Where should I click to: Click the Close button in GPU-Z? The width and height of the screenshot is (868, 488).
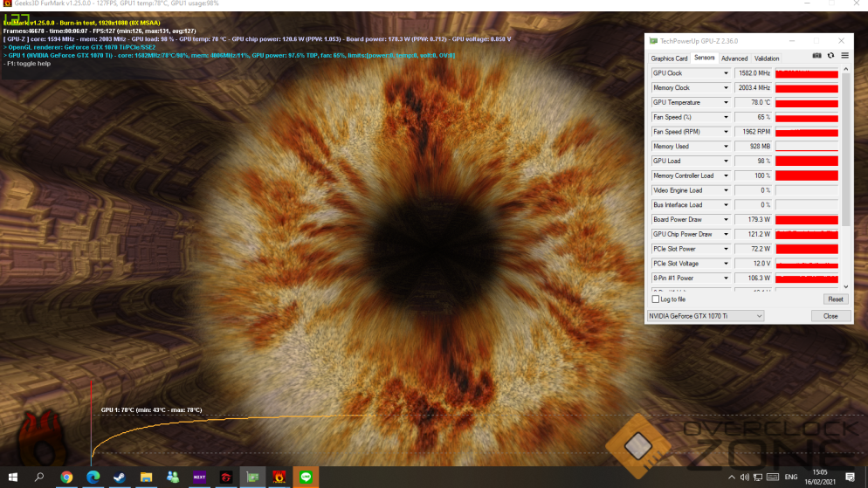point(830,316)
